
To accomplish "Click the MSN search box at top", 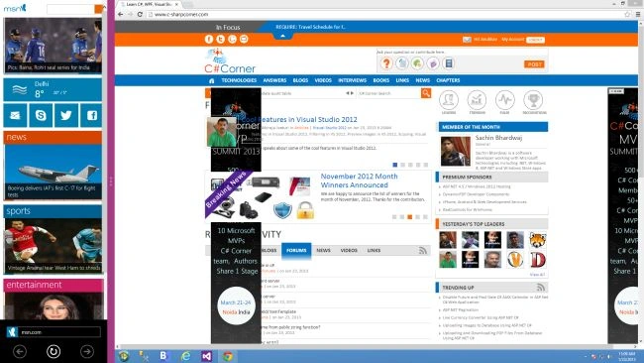I will click(x=70, y=9).
